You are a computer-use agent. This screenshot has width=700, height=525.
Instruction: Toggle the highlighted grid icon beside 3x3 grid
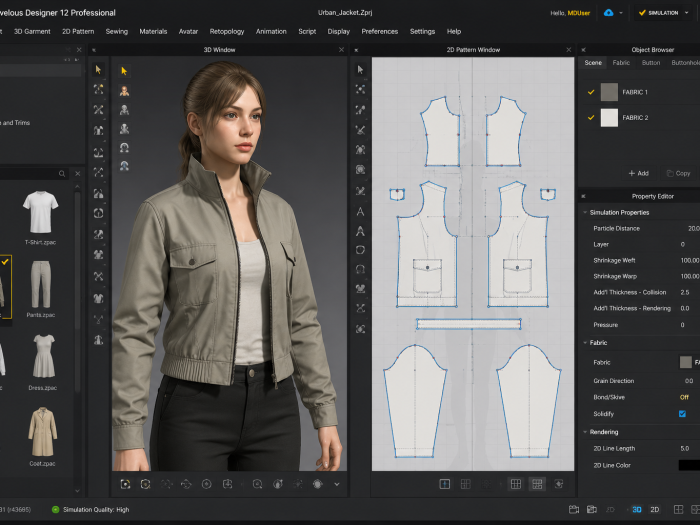(537, 484)
